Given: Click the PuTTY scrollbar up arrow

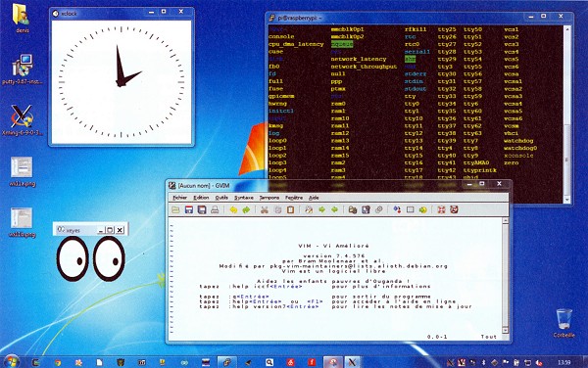Looking at the screenshot, I should pyautogui.click(x=566, y=28).
